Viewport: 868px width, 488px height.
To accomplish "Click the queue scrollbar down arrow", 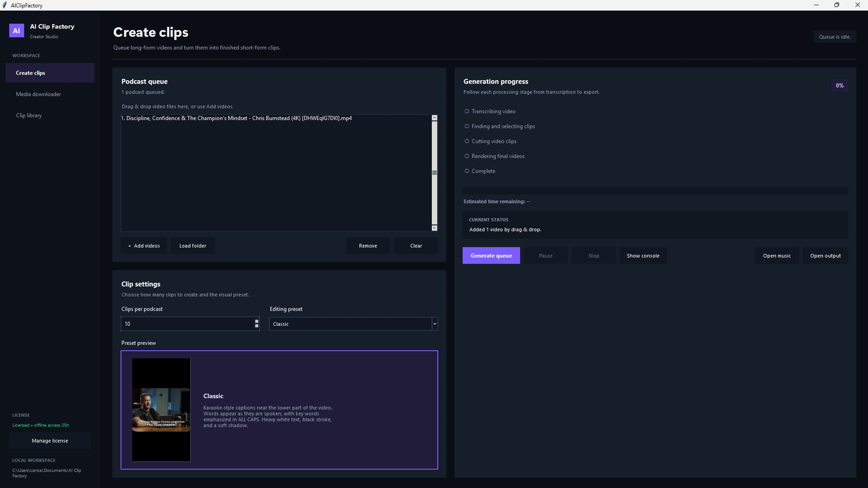I will pos(434,228).
